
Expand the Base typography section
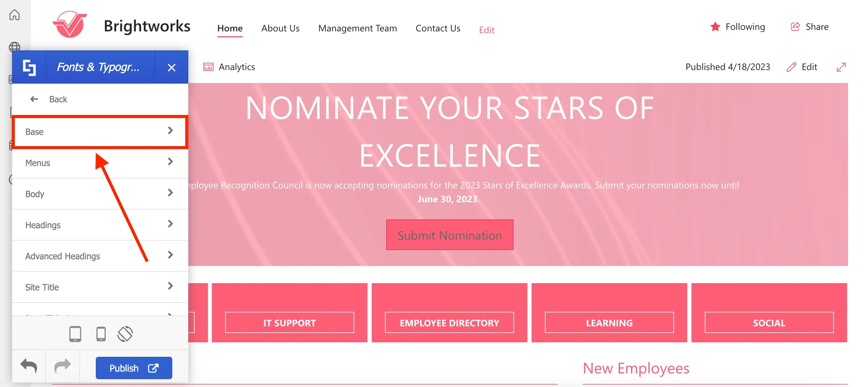coord(100,132)
